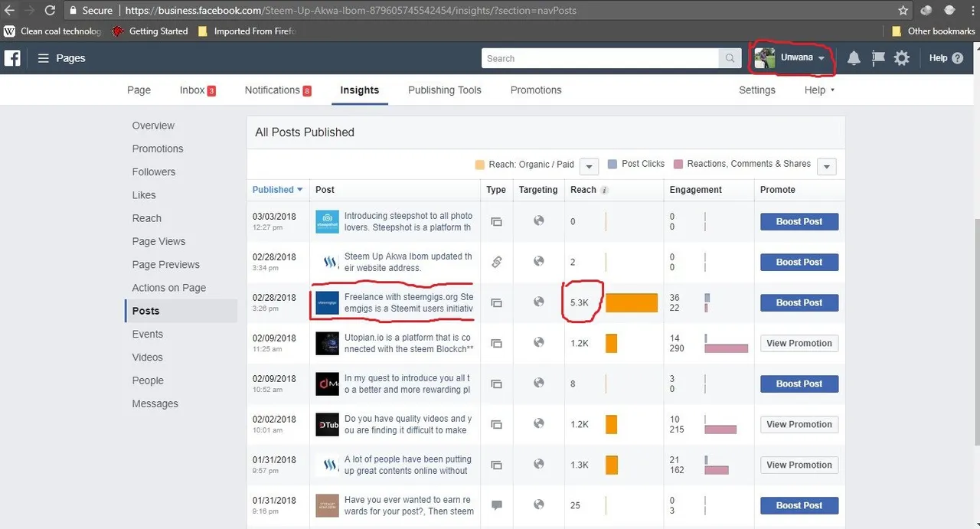Click the Unwana profile picture
Screen dimensions: 980x529
(765, 58)
